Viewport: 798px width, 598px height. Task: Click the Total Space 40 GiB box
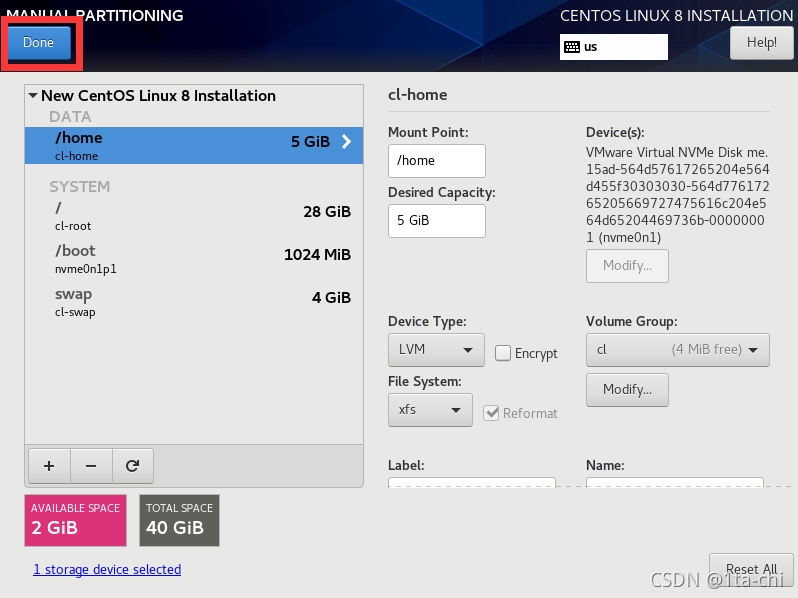click(179, 521)
